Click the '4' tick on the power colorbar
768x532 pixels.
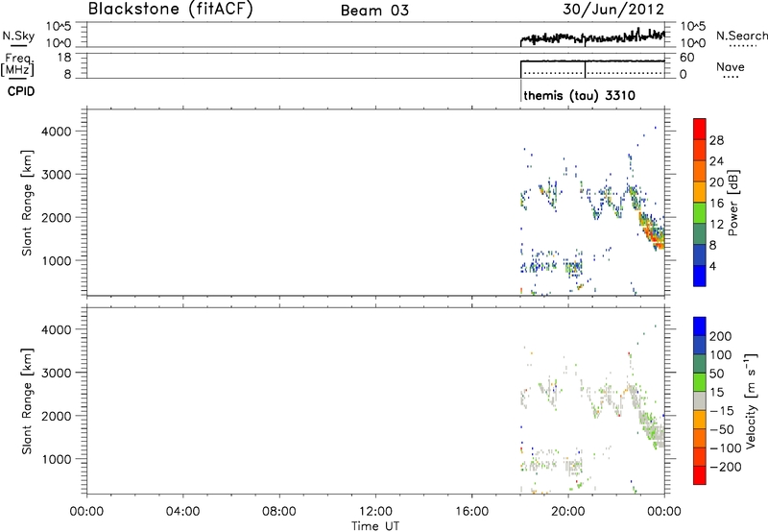pyautogui.click(x=712, y=266)
